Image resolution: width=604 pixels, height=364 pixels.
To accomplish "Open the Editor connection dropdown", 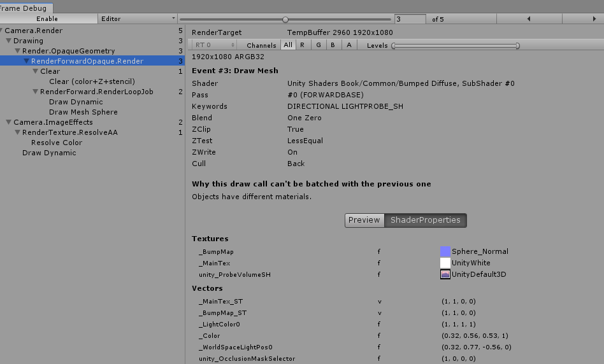I will click(138, 18).
